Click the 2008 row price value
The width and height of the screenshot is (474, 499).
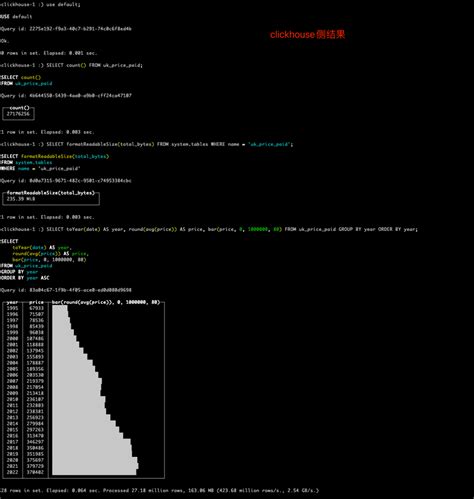coord(35,387)
